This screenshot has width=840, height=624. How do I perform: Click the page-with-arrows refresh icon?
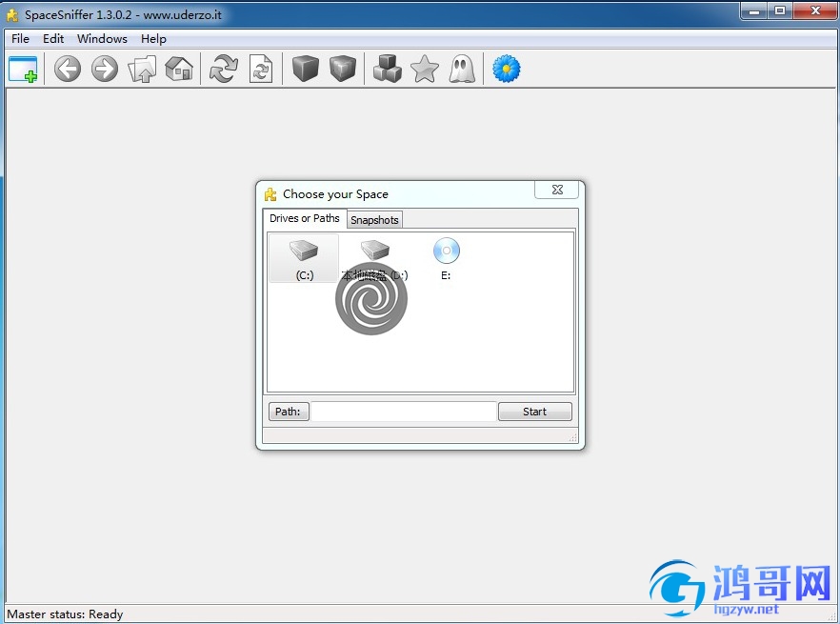[261, 70]
